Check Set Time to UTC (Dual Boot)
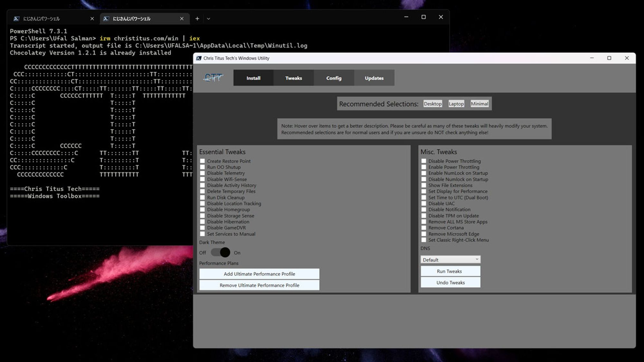644x362 pixels. (423, 198)
